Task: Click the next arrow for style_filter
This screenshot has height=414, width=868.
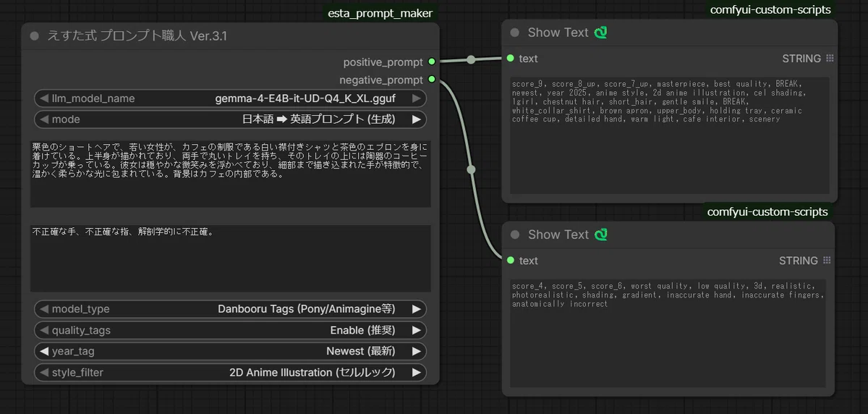Action: tap(417, 373)
